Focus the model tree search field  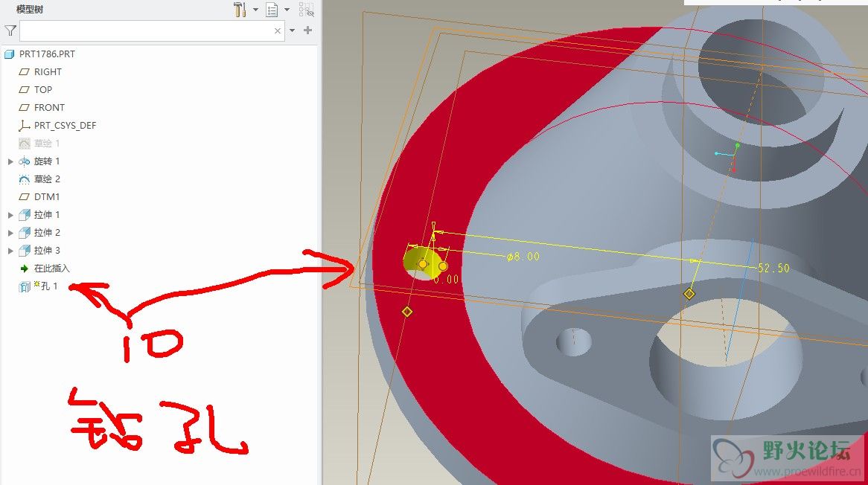pos(152,31)
